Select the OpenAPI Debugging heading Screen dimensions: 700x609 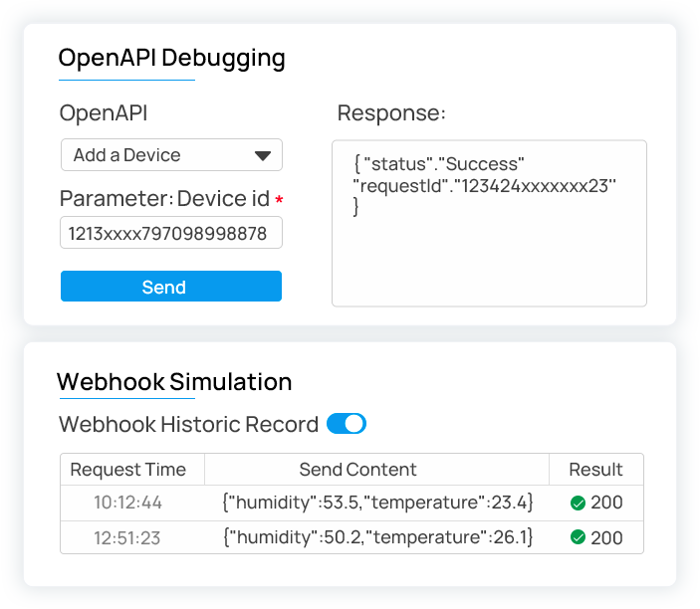click(171, 58)
